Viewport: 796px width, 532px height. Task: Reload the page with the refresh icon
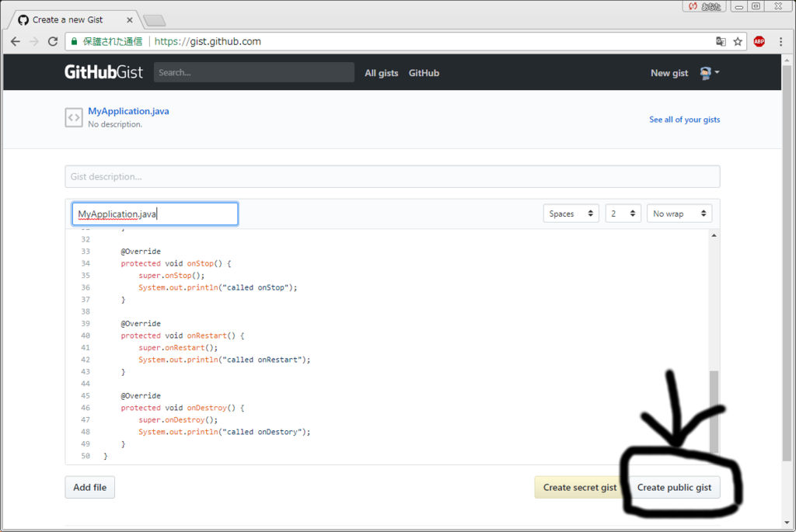tap(53, 42)
